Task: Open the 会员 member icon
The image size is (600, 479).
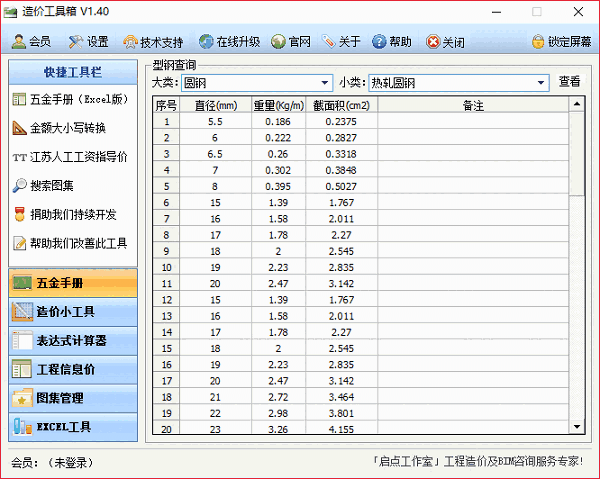Action: (x=18, y=42)
